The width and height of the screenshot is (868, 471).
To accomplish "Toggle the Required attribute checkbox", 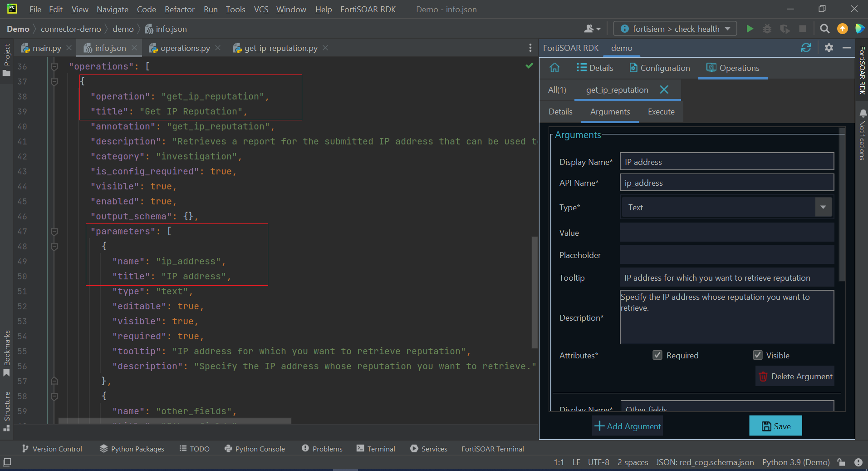I will pyautogui.click(x=657, y=355).
